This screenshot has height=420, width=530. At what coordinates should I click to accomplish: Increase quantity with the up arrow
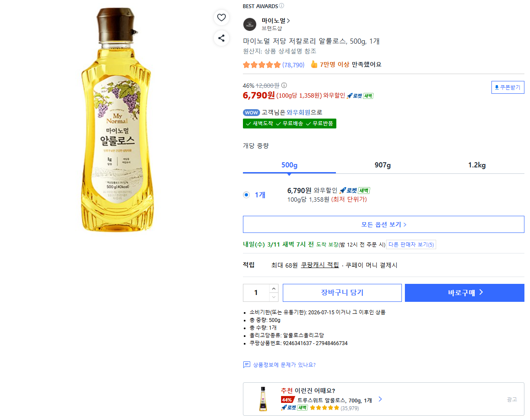coord(274,289)
